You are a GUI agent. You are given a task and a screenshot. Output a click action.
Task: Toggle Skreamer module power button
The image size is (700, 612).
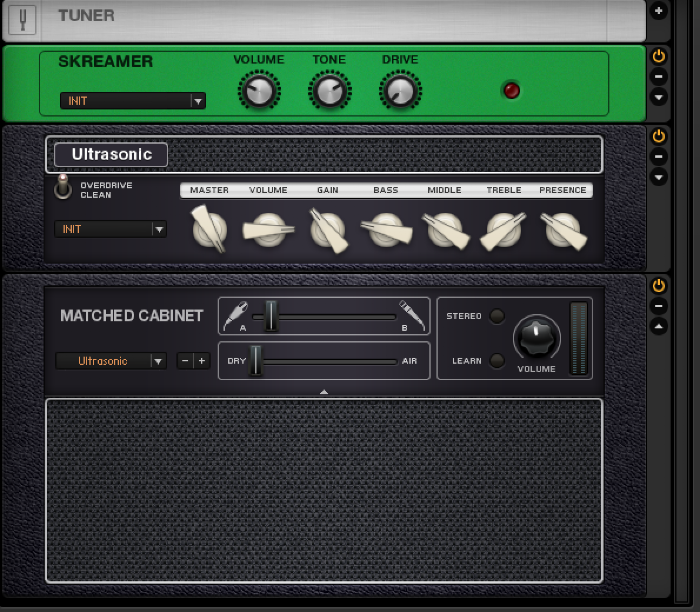point(658,56)
